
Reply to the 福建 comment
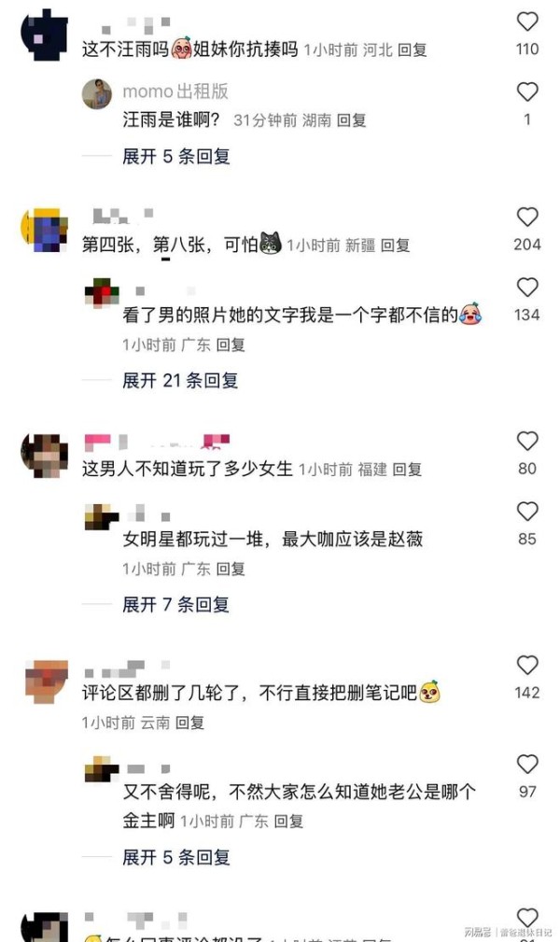(407, 470)
